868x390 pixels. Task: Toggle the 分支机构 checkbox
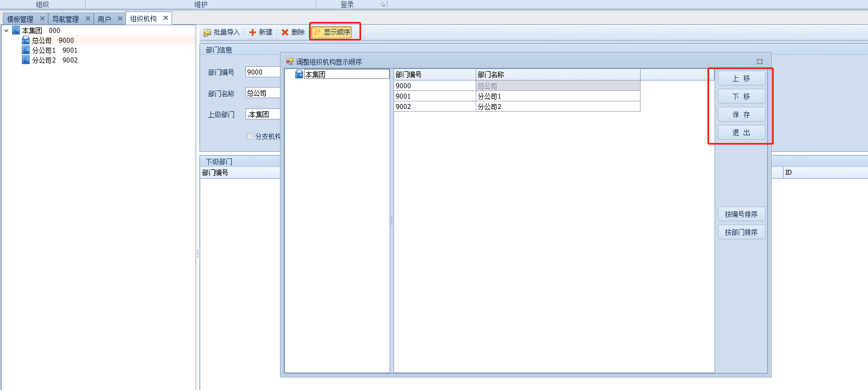[x=250, y=136]
